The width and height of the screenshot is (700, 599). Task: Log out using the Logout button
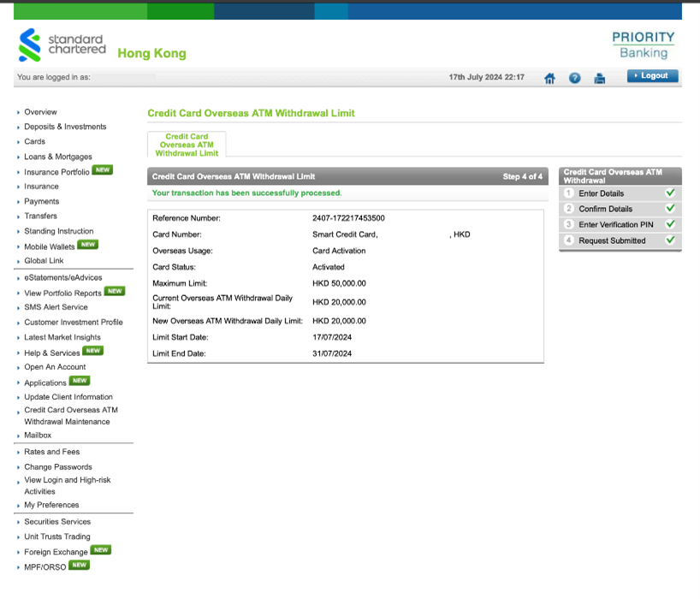coord(652,76)
